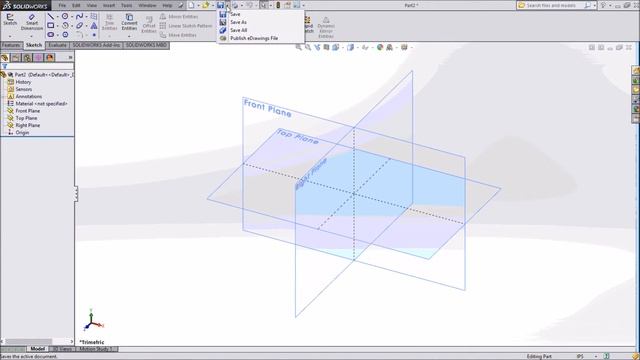Switch to SOLIDWORKS MBD tab
This screenshot has height=360, width=640.
pos(147,45)
